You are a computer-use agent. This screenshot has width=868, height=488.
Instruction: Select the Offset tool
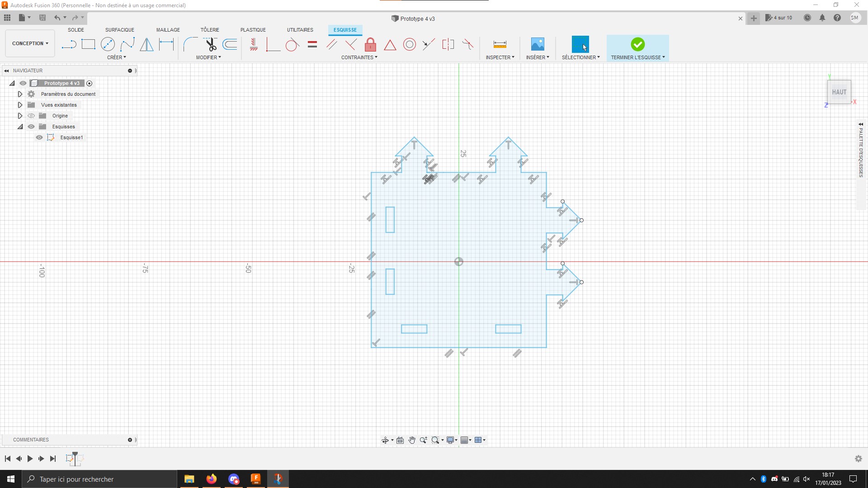(230, 44)
